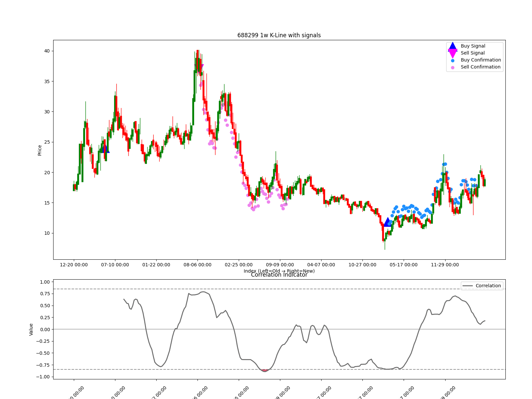Click the price axis tick '20'
Image resolution: width=532 pixels, height=399 pixels.
point(47,173)
